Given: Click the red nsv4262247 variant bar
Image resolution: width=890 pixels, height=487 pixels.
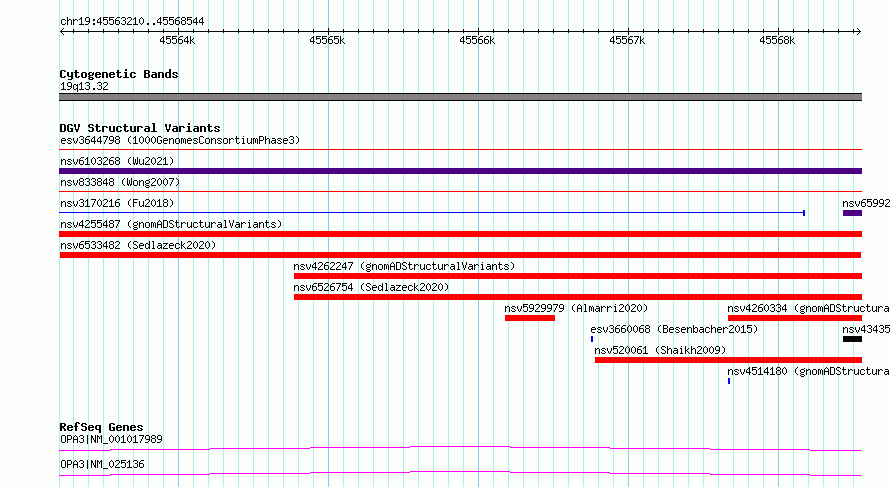Looking at the screenshot, I should 578,276.
